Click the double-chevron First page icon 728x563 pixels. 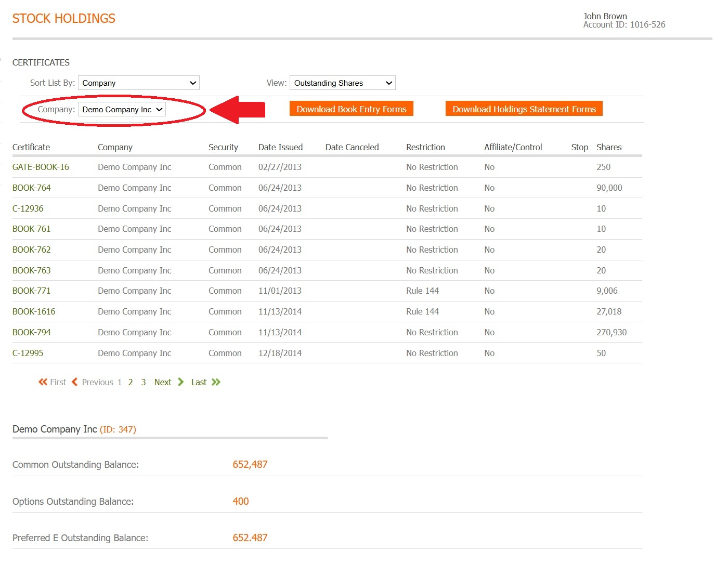click(x=43, y=382)
